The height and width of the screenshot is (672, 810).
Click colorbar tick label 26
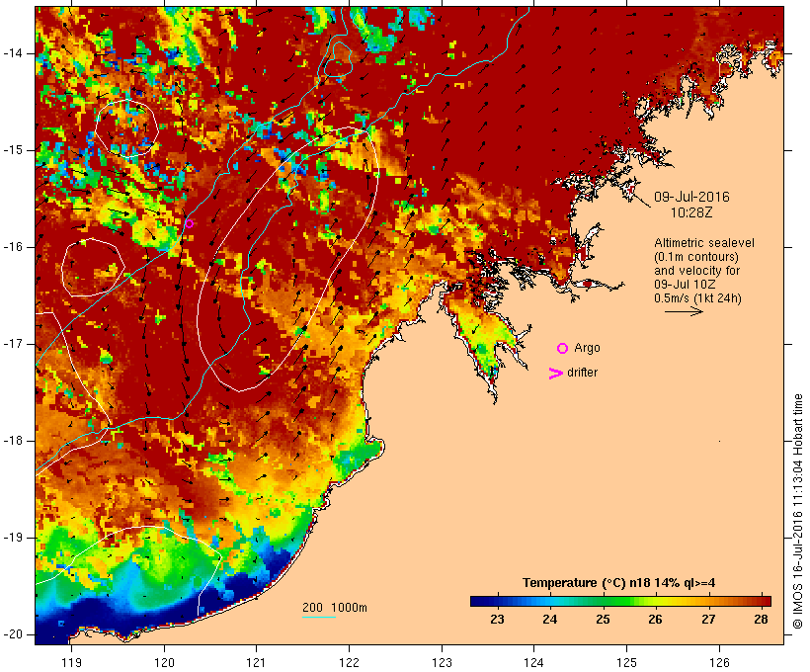coord(655,619)
